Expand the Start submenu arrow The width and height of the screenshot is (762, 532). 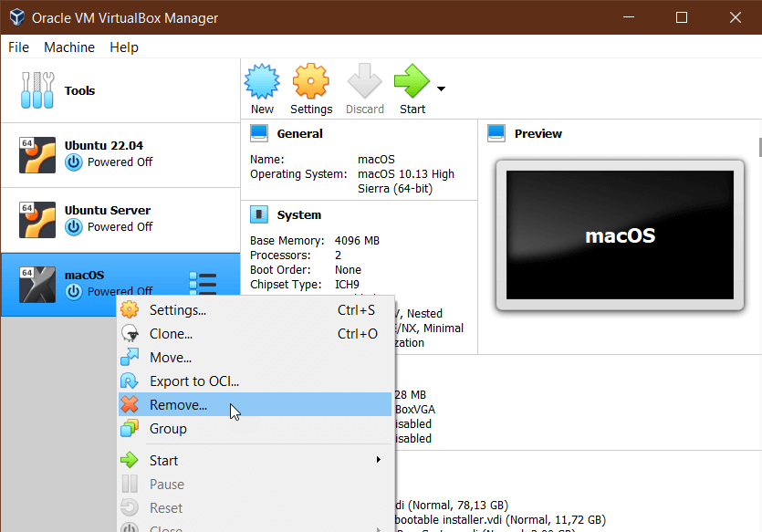point(379,460)
